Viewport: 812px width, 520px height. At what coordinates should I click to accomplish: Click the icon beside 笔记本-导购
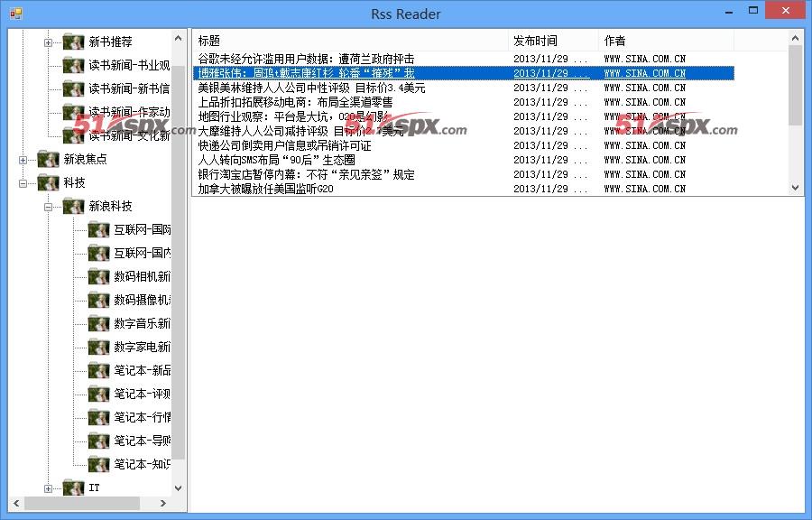pos(98,441)
